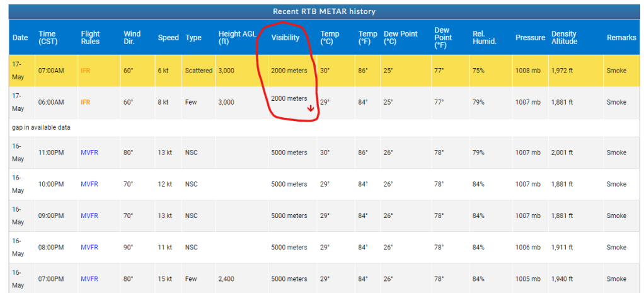Click the IFR link in the 06:00AM row
Image resolution: width=644 pixels, height=293 pixels.
pos(86,102)
